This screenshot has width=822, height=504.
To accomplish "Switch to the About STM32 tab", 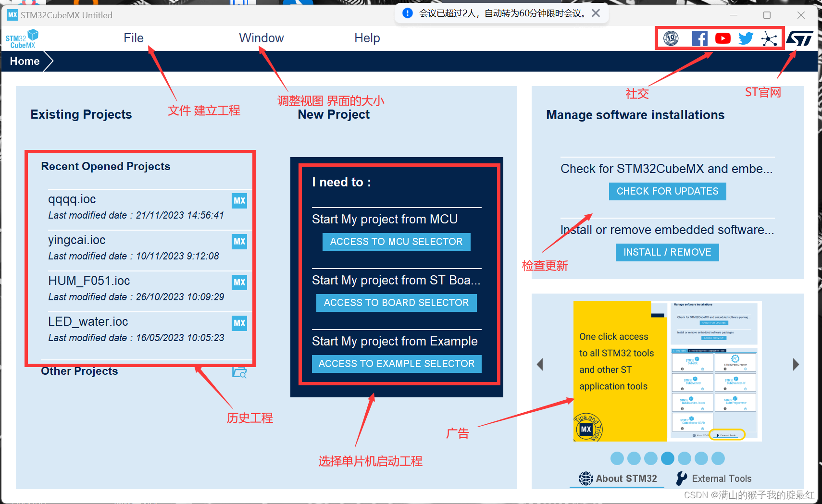I will (x=618, y=479).
